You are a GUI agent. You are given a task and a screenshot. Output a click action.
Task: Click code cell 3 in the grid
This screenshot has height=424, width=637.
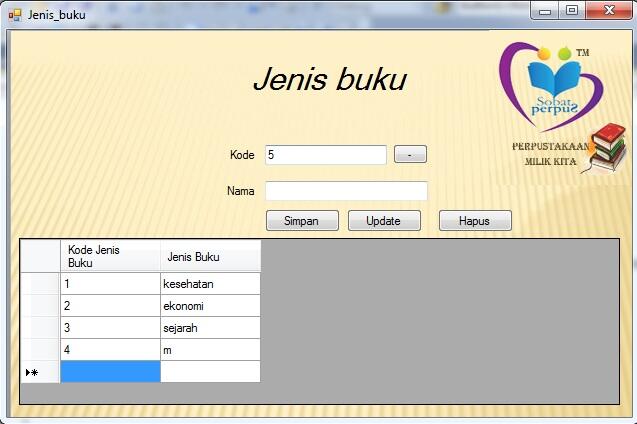[110, 327]
